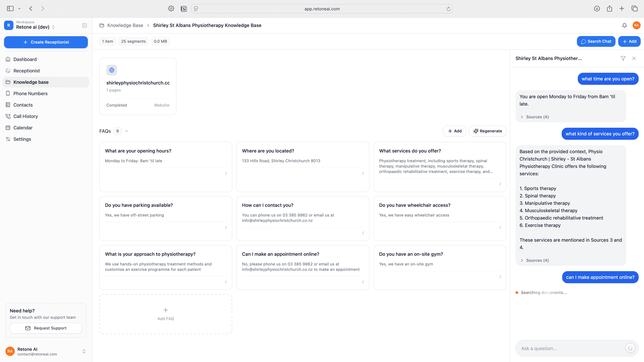Collapse the FAQs section chevron

click(126, 131)
